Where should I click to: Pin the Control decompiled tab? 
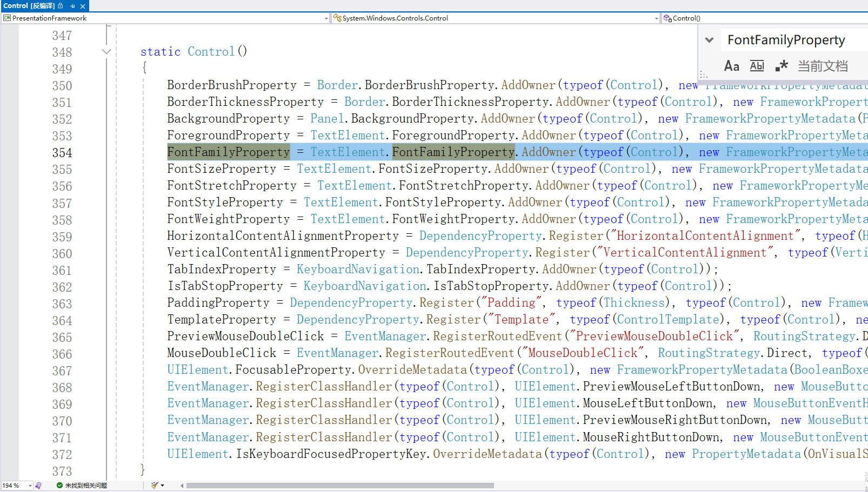pos(72,6)
